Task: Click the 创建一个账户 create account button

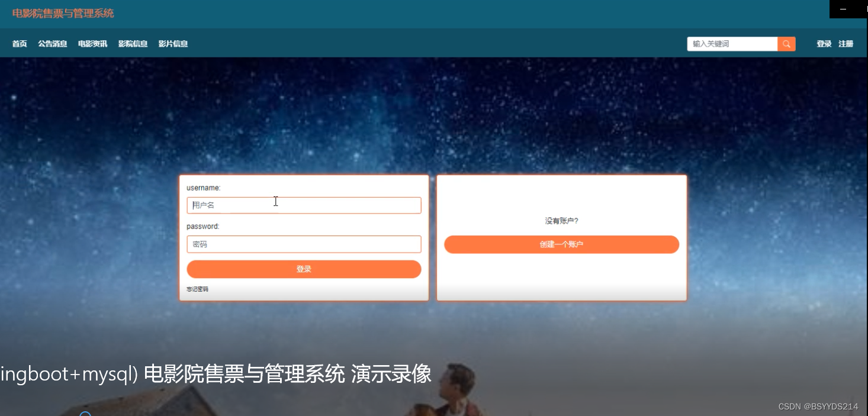Action: click(x=561, y=244)
